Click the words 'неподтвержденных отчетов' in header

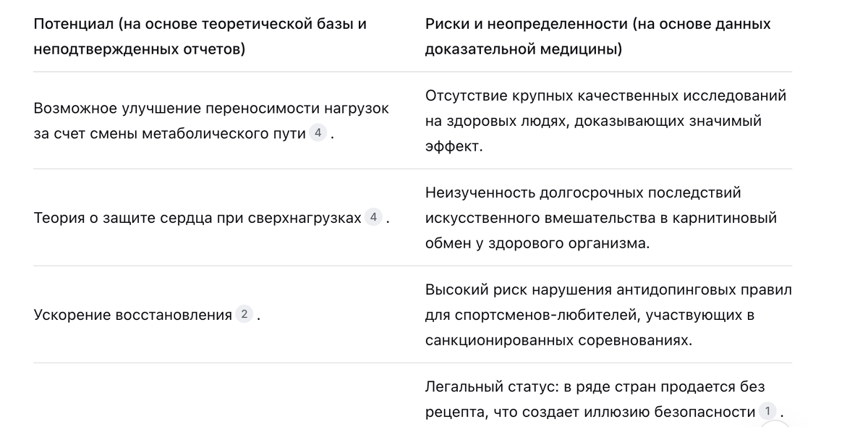[x=139, y=49]
